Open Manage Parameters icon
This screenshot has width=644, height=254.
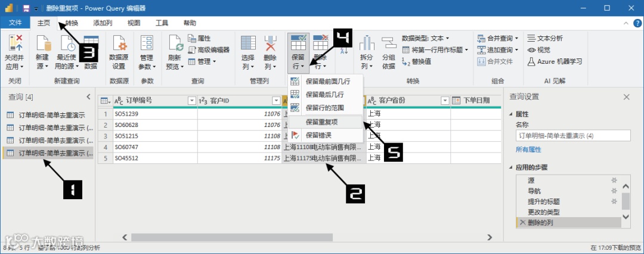point(147,43)
